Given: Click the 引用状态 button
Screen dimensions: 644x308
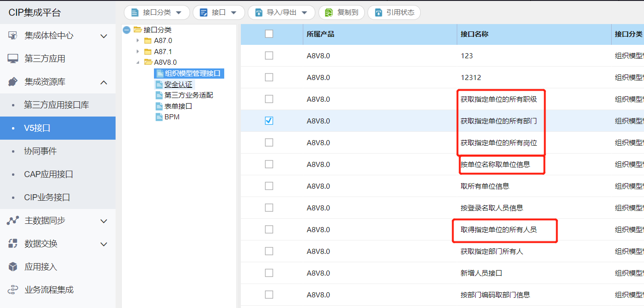Looking at the screenshot, I should click(x=394, y=12).
